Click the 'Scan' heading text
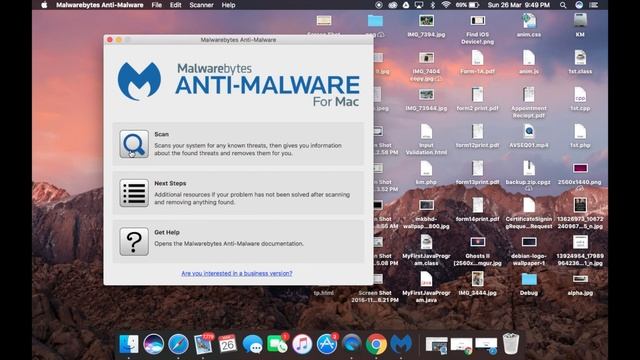 coord(162,134)
